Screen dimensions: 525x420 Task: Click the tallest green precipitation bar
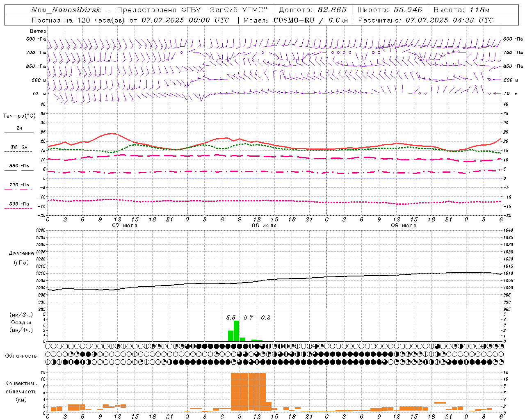point(237,331)
